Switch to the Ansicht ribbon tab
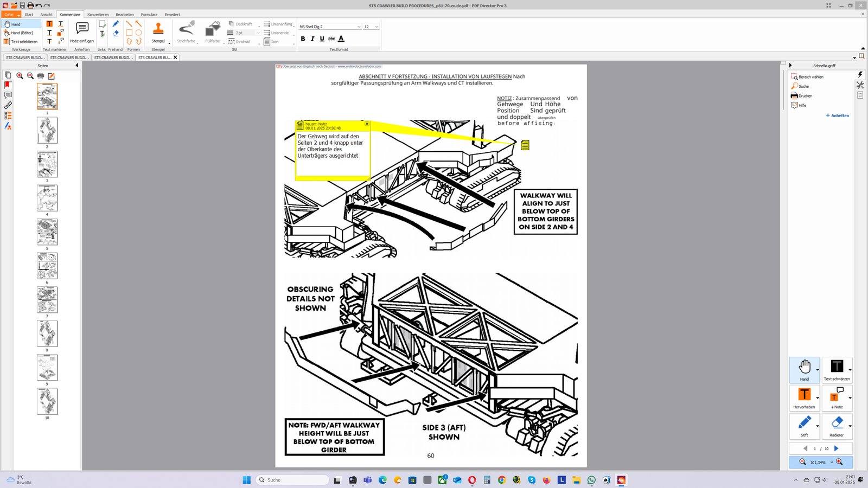 coord(47,15)
